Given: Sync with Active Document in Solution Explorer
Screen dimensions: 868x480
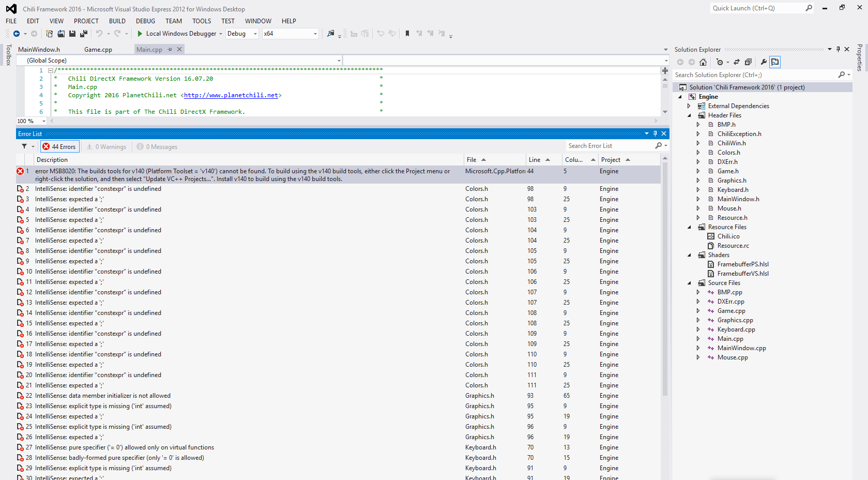Looking at the screenshot, I should [x=737, y=62].
